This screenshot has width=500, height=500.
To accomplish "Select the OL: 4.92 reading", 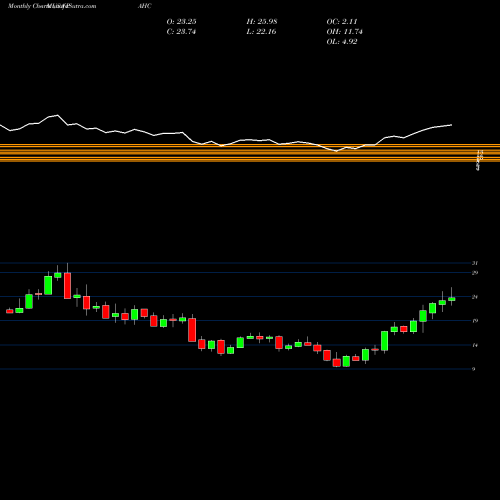I will click(342, 41).
